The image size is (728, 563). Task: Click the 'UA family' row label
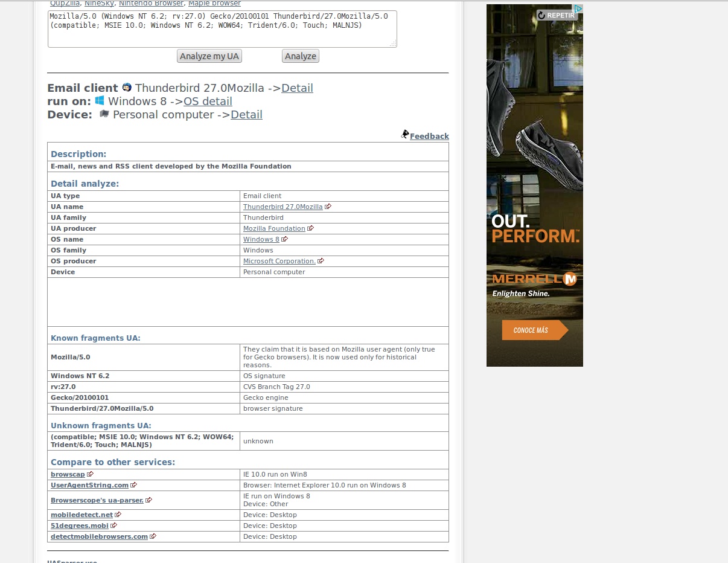point(68,217)
